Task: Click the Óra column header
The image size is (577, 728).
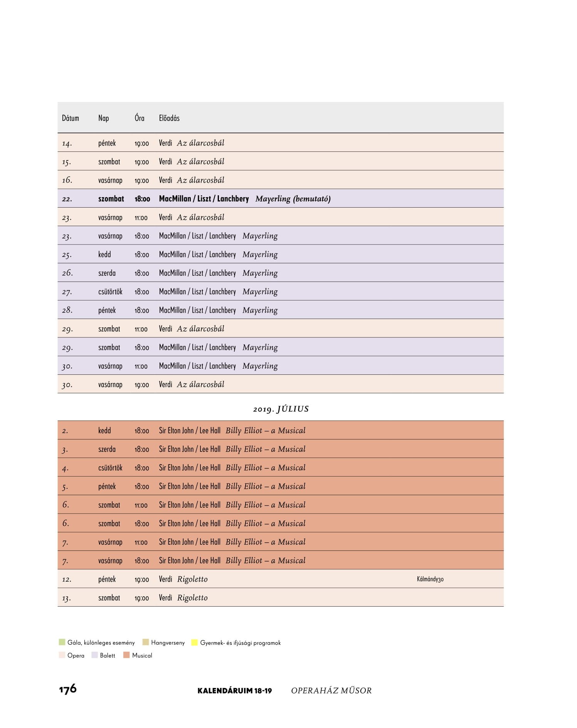Action: pos(140,118)
